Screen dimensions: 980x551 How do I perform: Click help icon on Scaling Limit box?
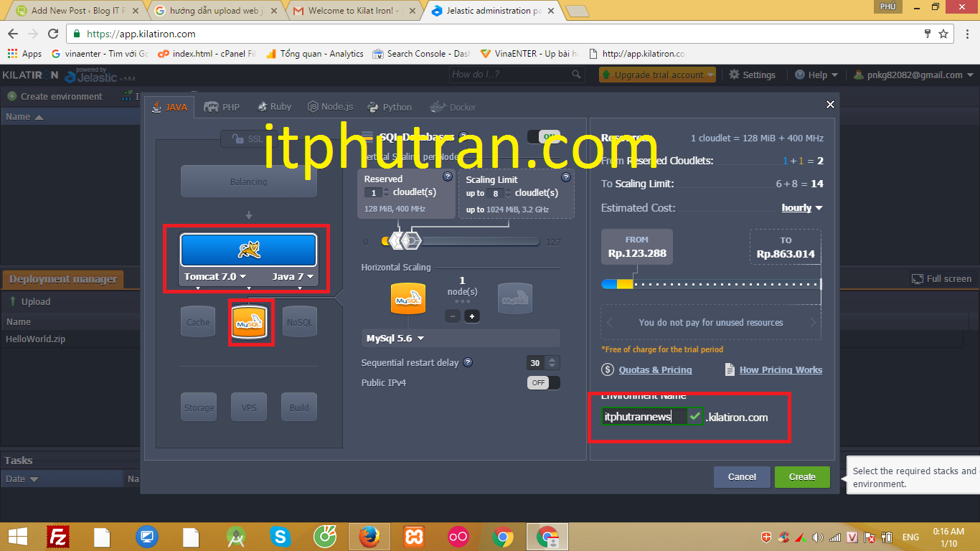pos(565,177)
